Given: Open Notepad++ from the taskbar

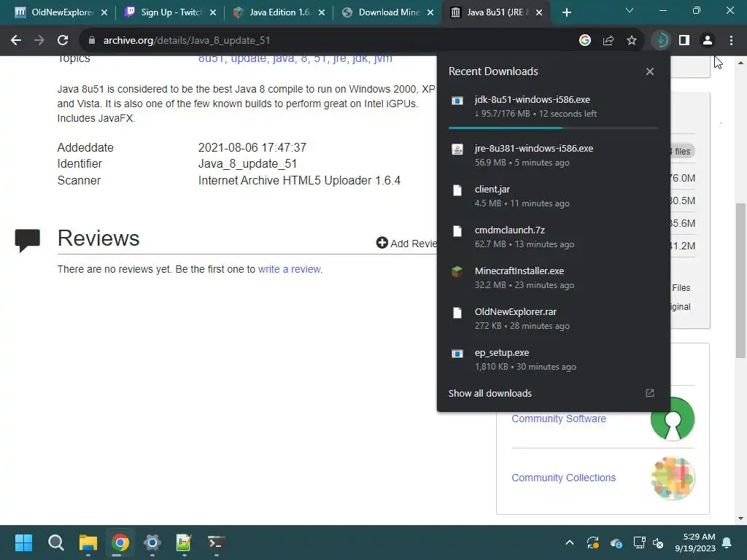Looking at the screenshot, I should (x=184, y=542).
